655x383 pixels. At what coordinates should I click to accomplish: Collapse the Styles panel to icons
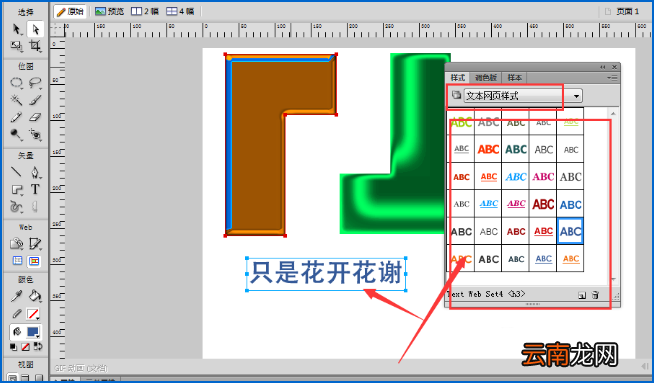[x=603, y=67]
